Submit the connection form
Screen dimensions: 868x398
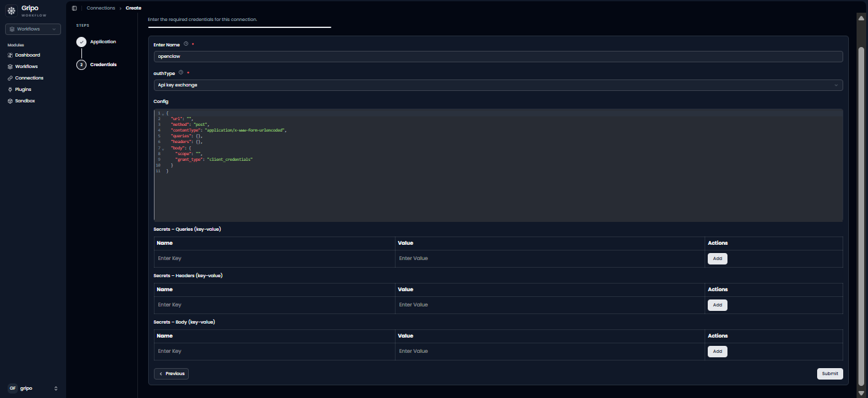pos(830,374)
